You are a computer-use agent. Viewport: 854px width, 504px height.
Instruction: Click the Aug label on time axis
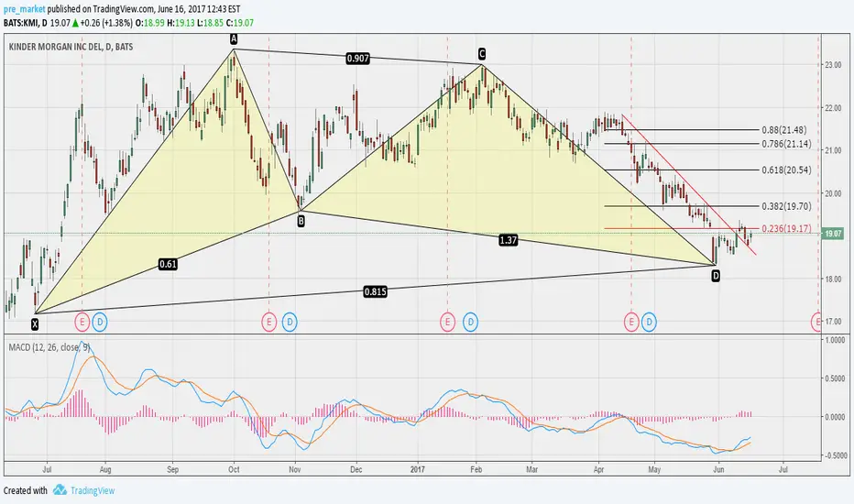click(x=105, y=469)
